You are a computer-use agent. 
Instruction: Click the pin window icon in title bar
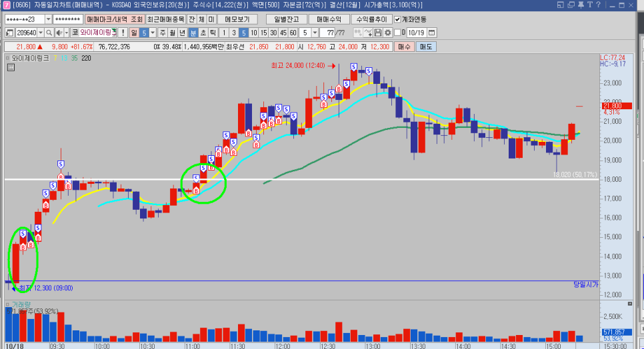click(581, 5)
